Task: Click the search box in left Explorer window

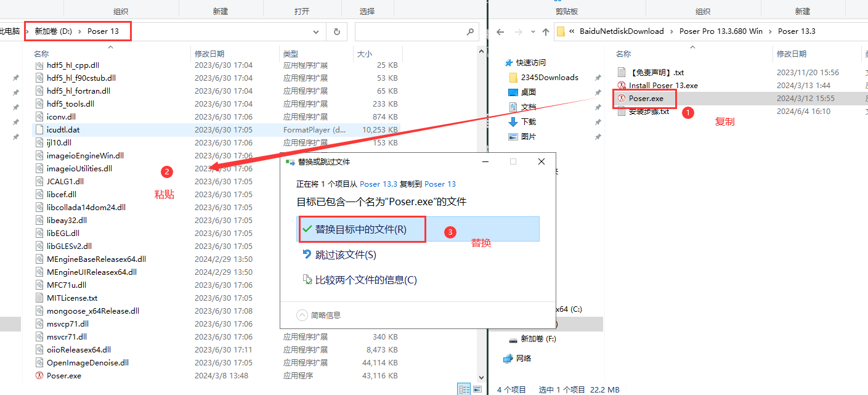Action: [x=417, y=31]
